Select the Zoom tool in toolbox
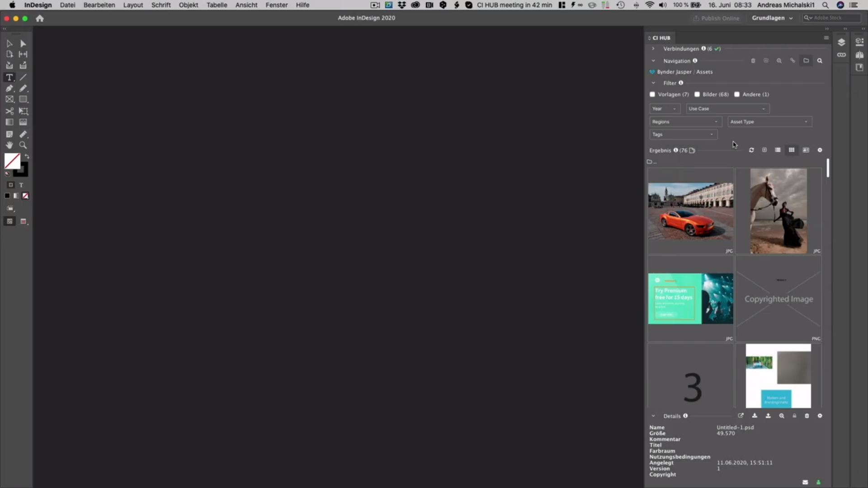 coord(23,145)
